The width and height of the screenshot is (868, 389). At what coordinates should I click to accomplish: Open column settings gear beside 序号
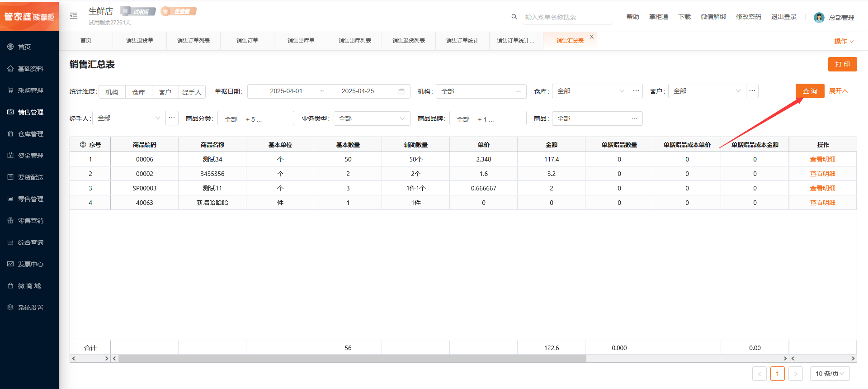click(83, 145)
